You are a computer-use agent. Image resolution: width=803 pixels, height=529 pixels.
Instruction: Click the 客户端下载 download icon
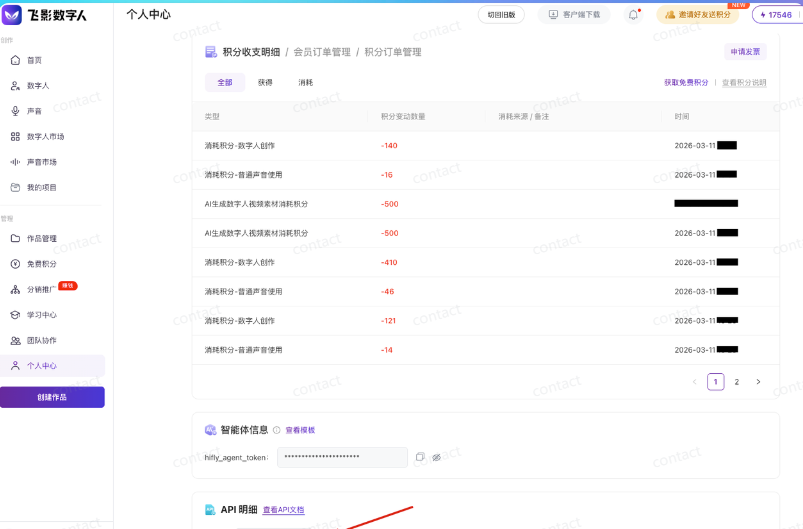[x=553, y=15]
